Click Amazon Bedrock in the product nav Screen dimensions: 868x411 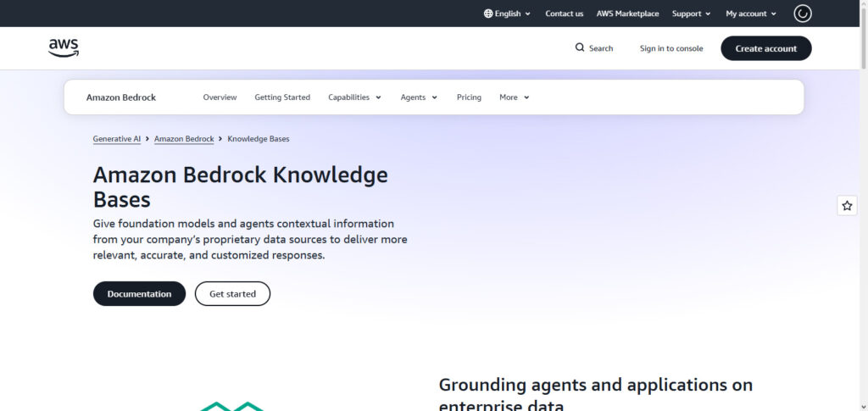(x=121, y=97)
